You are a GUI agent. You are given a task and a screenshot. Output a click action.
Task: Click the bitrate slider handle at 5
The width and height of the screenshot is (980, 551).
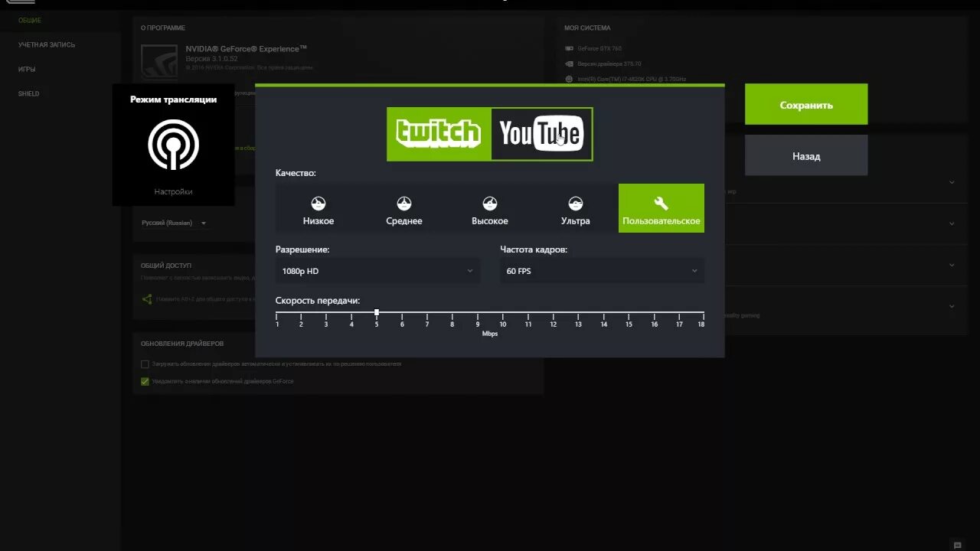coord(377,312)
